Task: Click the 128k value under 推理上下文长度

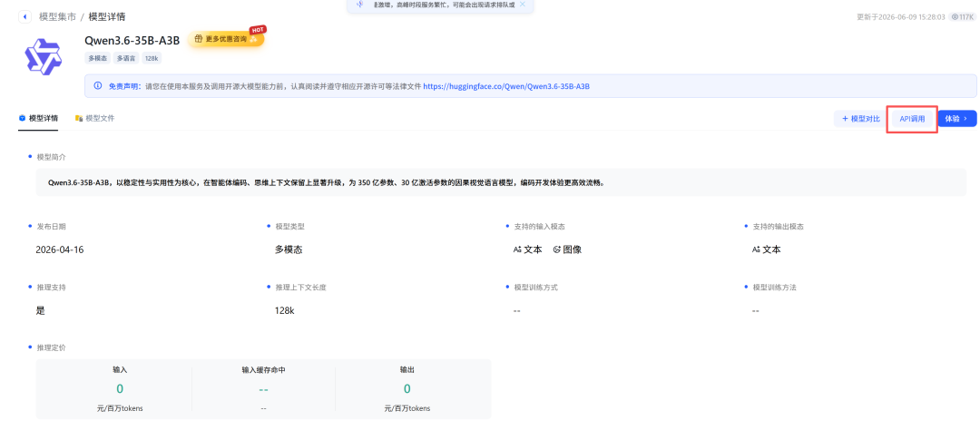Action: (284, 310)
